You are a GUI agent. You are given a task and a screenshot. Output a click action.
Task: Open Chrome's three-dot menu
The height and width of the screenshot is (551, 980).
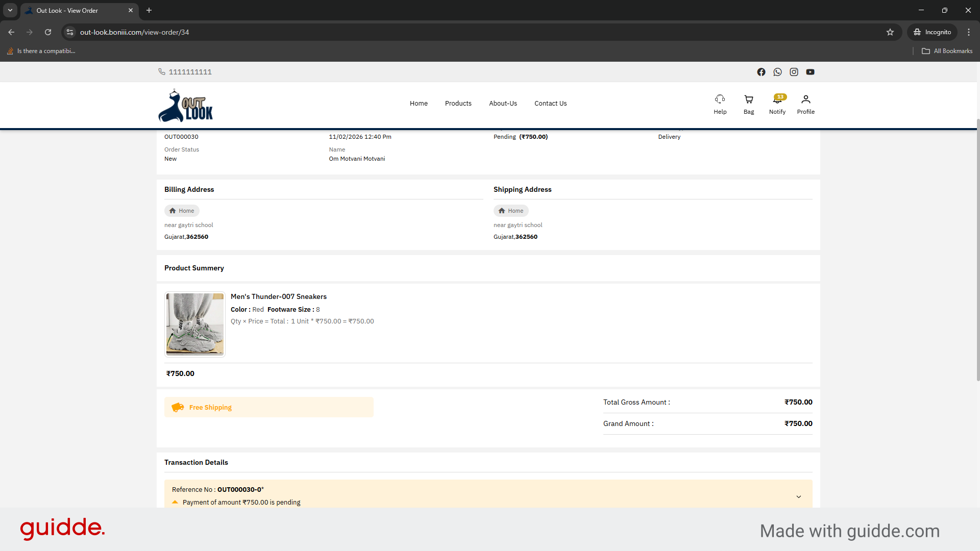point(968,32)
